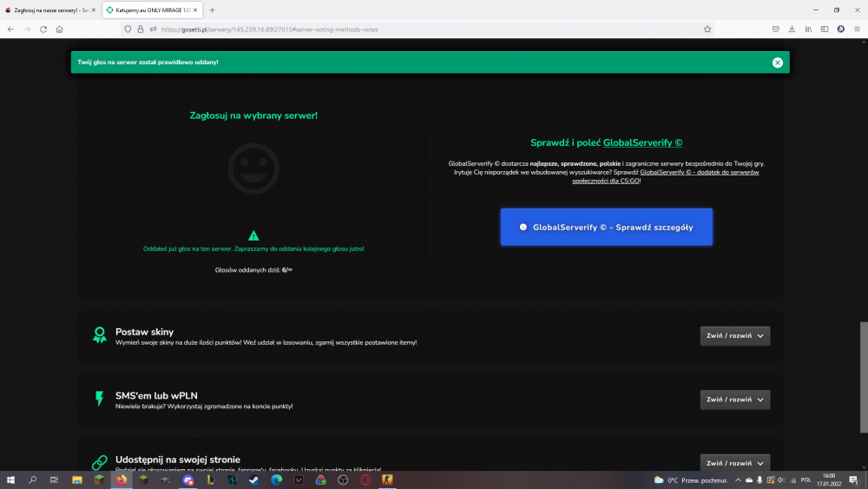Open Firefox from the taskbar
The height and width of the screenshot is (489, 868).
click(x=122, y=480)
